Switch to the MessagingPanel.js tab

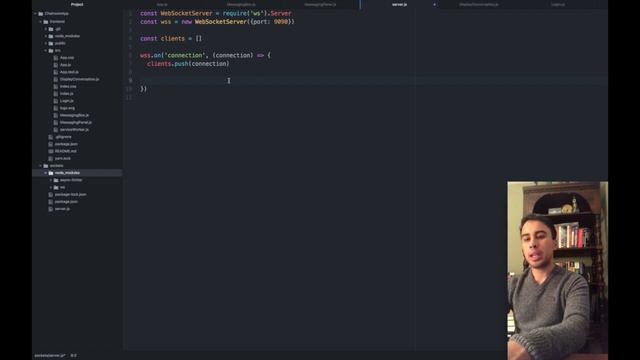point(320,4)
